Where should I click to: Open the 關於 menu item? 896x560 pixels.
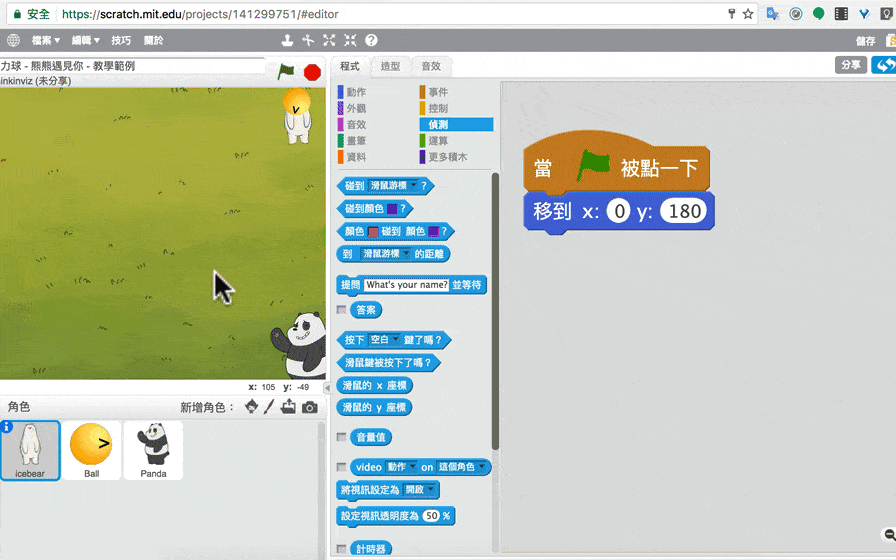(x=153, y=40)
